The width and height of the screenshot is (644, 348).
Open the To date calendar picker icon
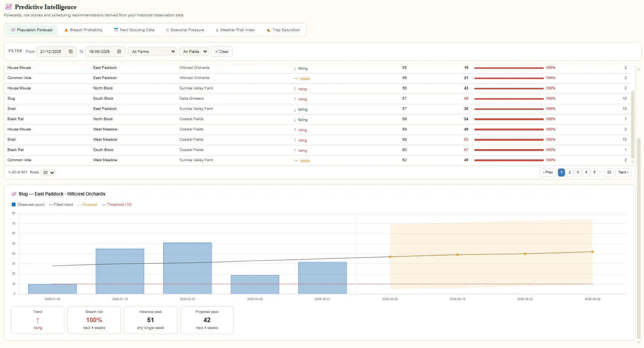[x=119, y=52]
